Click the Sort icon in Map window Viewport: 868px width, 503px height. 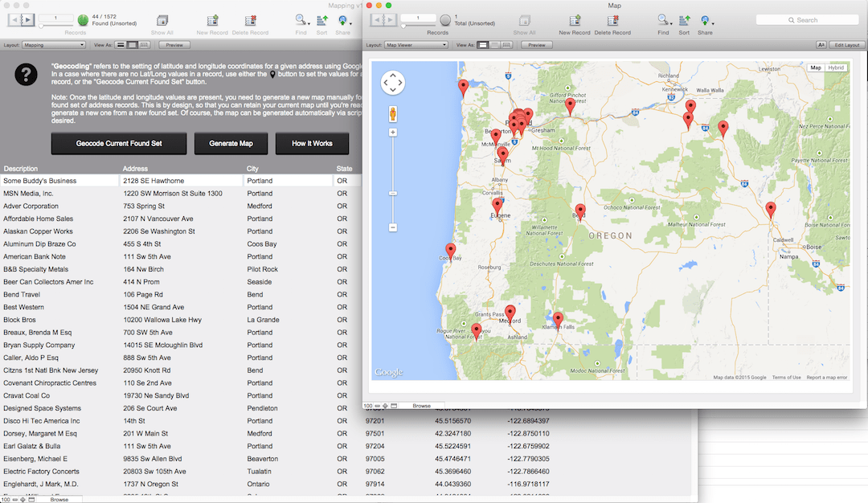click(x=684, y=20)
